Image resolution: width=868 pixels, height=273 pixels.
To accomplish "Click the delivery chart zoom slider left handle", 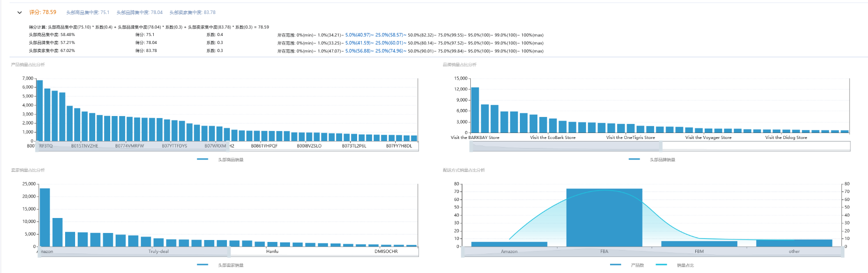I will coord(462,251).
